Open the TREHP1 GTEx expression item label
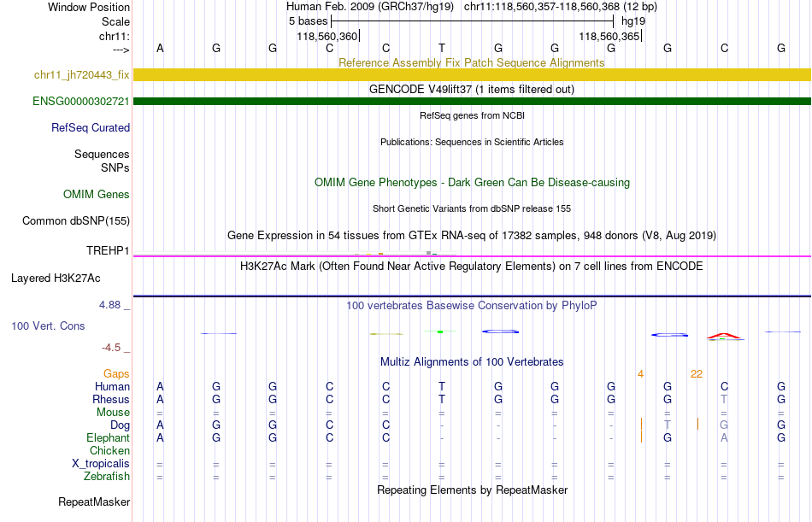This screenshot has height=522, width=812. [108, 250]
